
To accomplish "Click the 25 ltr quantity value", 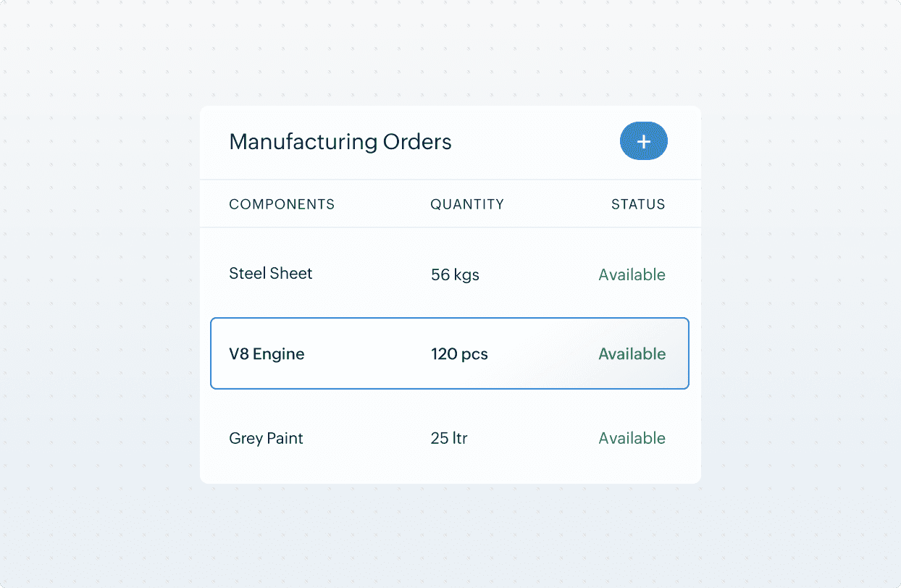I will [448, 437].
